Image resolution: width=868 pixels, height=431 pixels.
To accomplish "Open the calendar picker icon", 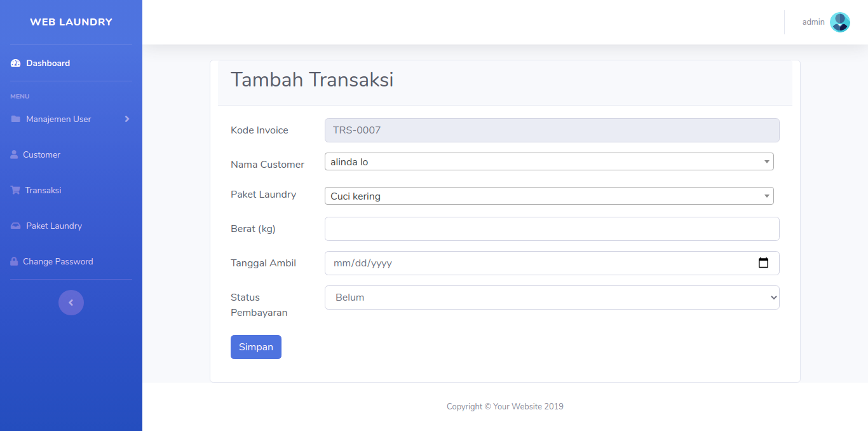I will (x=764, y=263).
